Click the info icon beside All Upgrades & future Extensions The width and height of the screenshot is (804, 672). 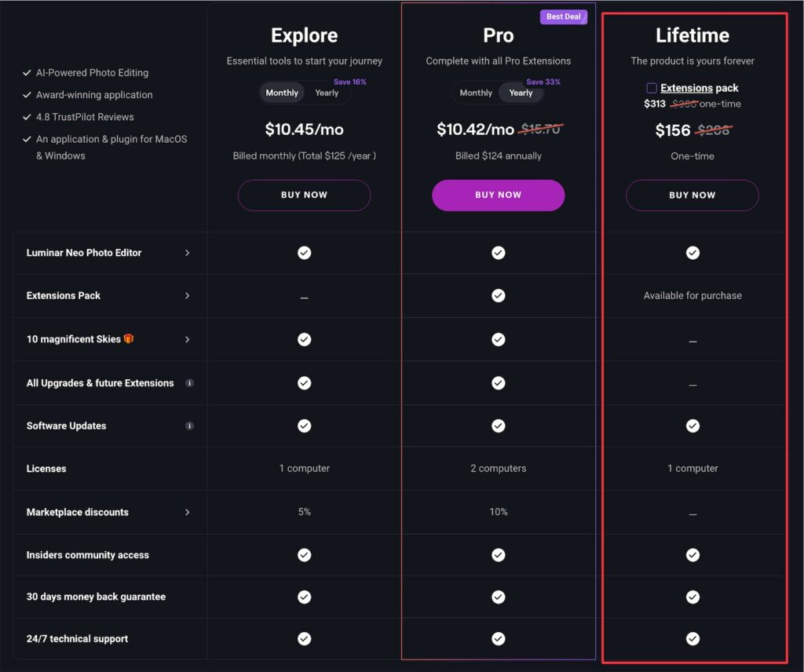click(189, 383)
